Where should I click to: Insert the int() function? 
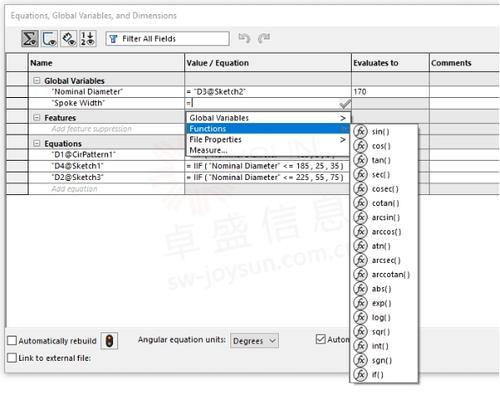click(385, 346)
